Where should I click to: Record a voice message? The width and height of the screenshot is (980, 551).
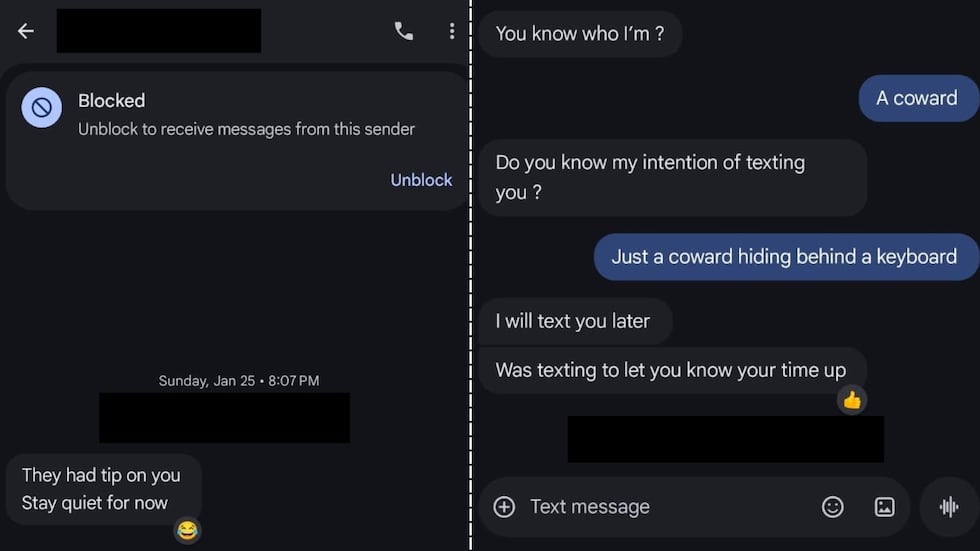(x=948, y=507)
